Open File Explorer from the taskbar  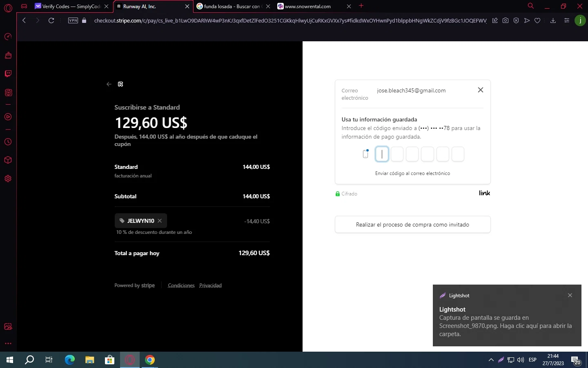click(89, 360)
